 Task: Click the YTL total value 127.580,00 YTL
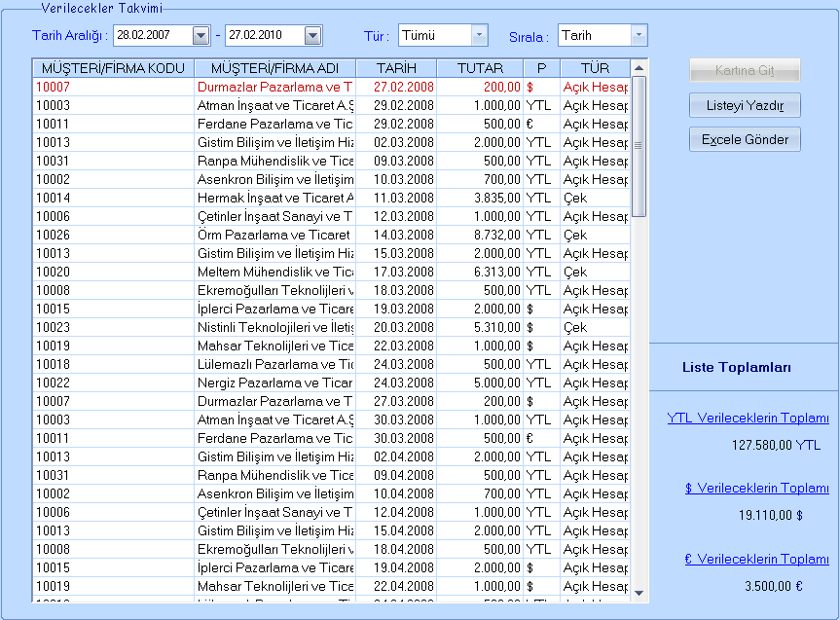pos(777,446)
